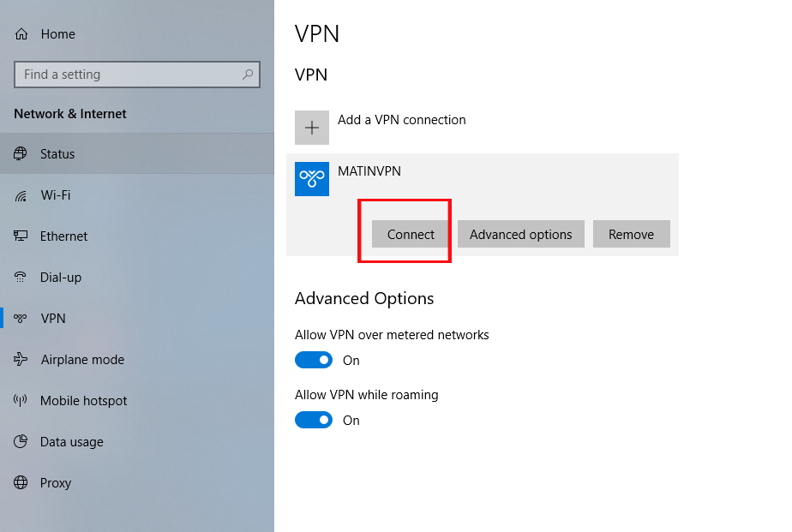
Task: Click the Status globe icon
Action: (x=21, y=154)
